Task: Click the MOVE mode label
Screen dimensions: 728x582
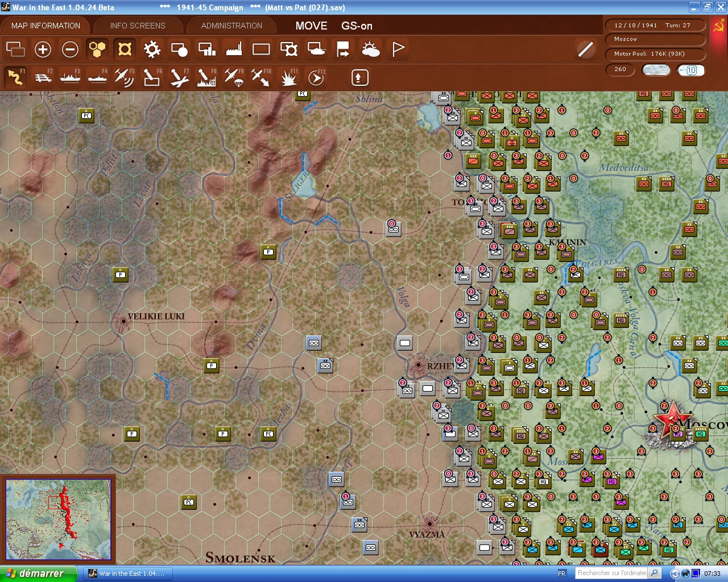Action: (311, 26)
